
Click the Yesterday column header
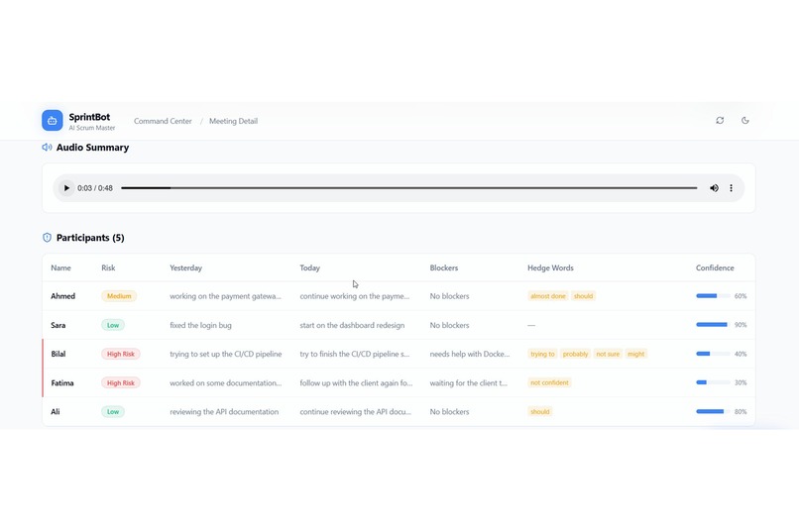pyautogui.click(x=185, y=267)
